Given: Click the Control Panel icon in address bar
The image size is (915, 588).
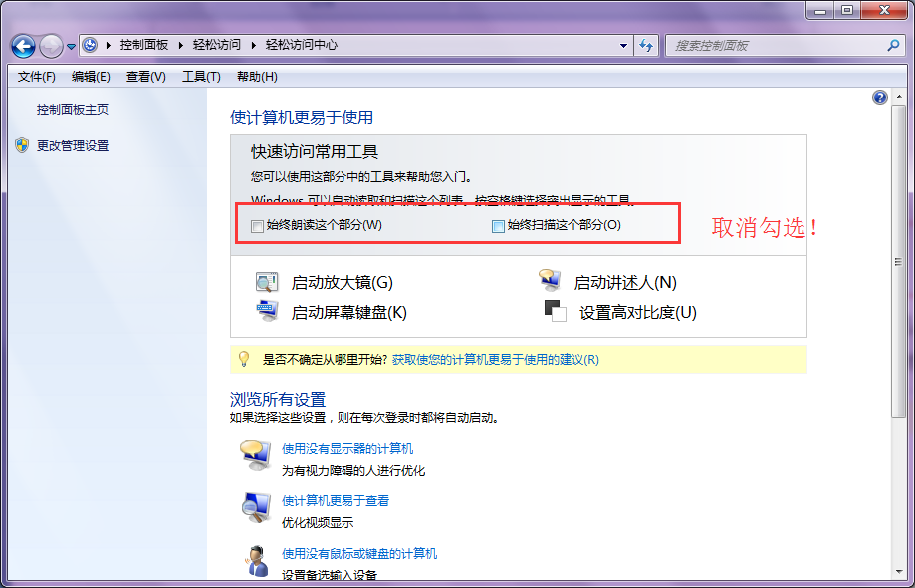Looking at the screenshot, I should tap(90, 45).
